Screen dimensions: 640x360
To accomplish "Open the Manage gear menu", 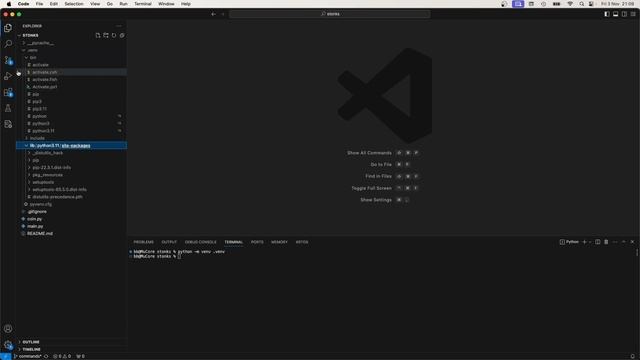I will (8, 345).
